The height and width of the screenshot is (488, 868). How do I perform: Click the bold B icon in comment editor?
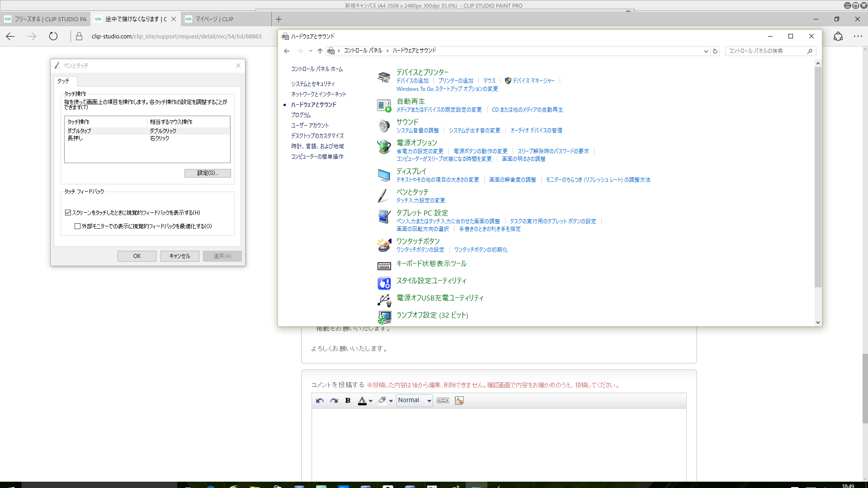(x=348, y=400)
